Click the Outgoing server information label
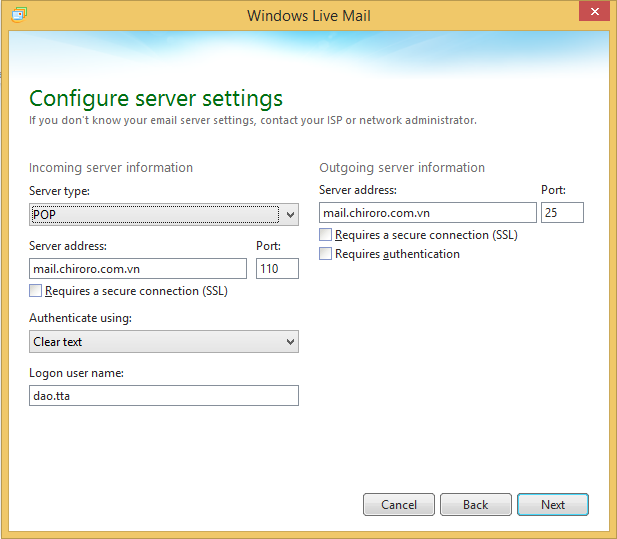 point(402,168)
